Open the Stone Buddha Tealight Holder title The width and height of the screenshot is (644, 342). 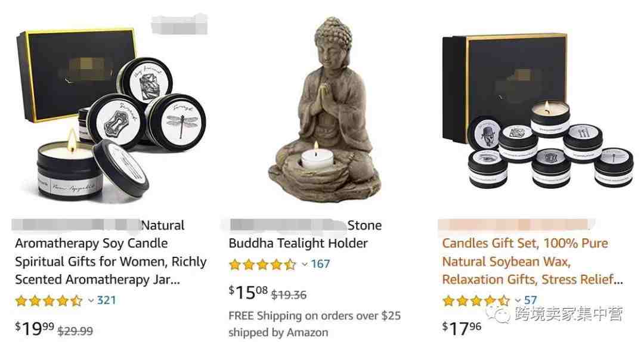point(305,234)
